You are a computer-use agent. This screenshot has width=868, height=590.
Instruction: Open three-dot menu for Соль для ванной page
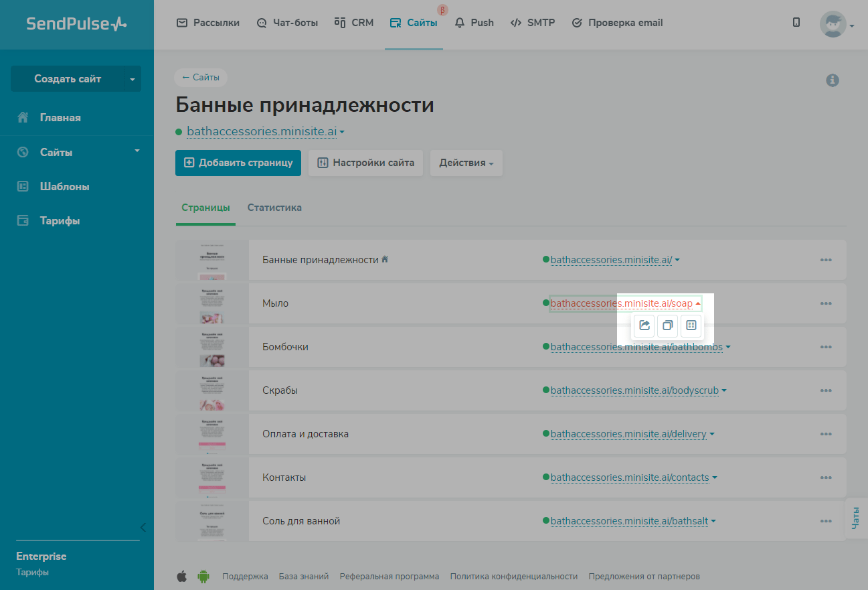coord(826,521)
